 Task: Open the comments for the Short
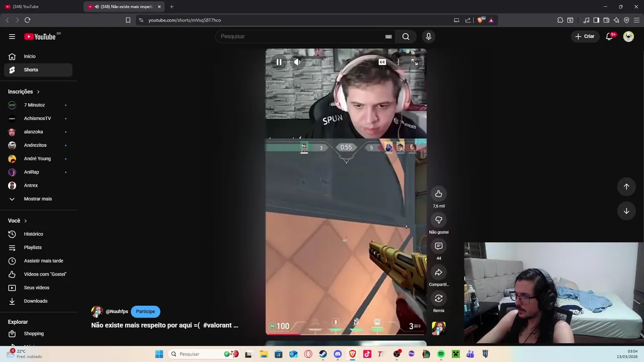point(439,246)
